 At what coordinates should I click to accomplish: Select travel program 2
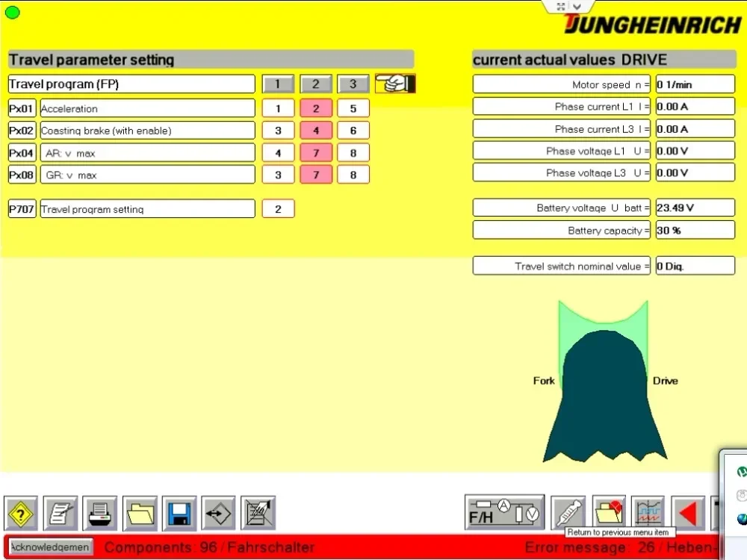[x=316, y=84]
